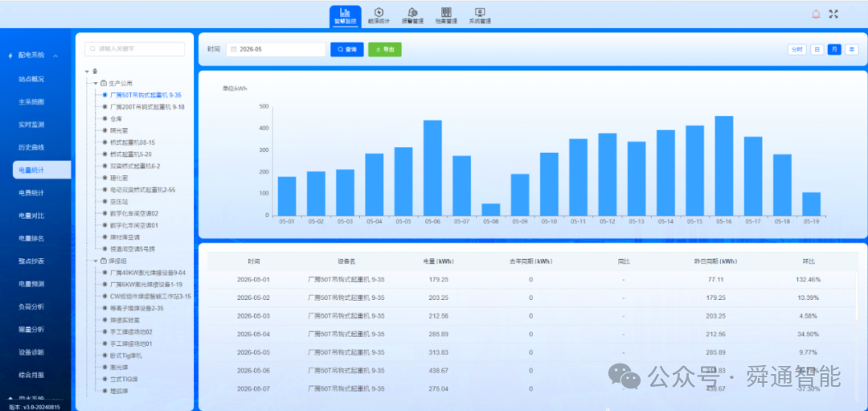Click the green 导出 export button
This screenshot has height=411, width=868.
click(385, 49)
